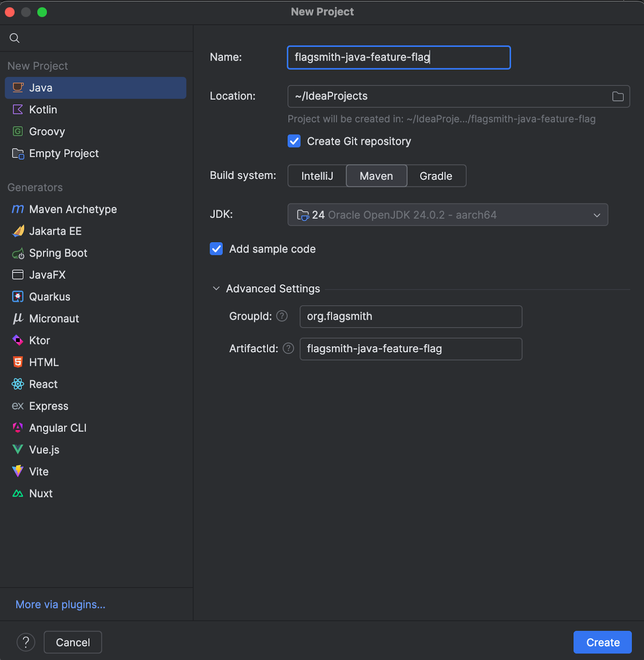The image size is (644, 660).
Task: Choose Maven Archetype generator
Action: (x=95, y=210)
